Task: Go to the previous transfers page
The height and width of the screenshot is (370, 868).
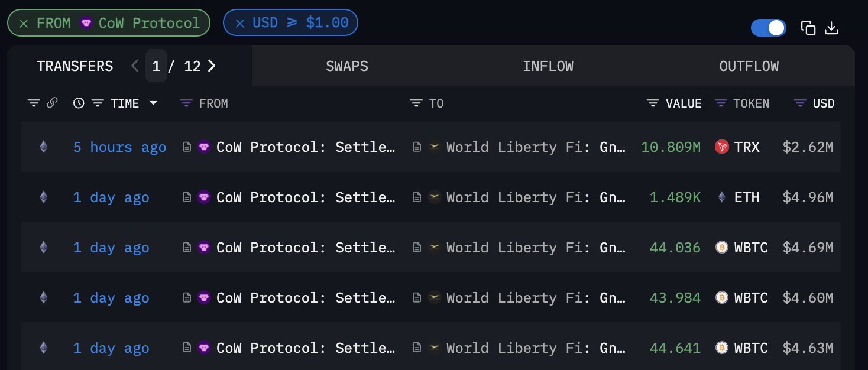Action: click(135, 66)
